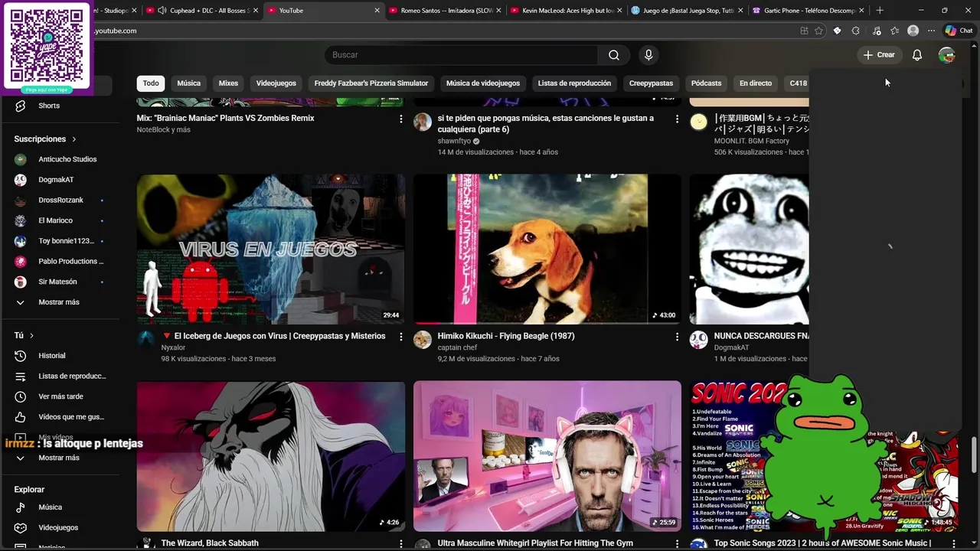Open options for Flying Beagle video

pos(677,337)
